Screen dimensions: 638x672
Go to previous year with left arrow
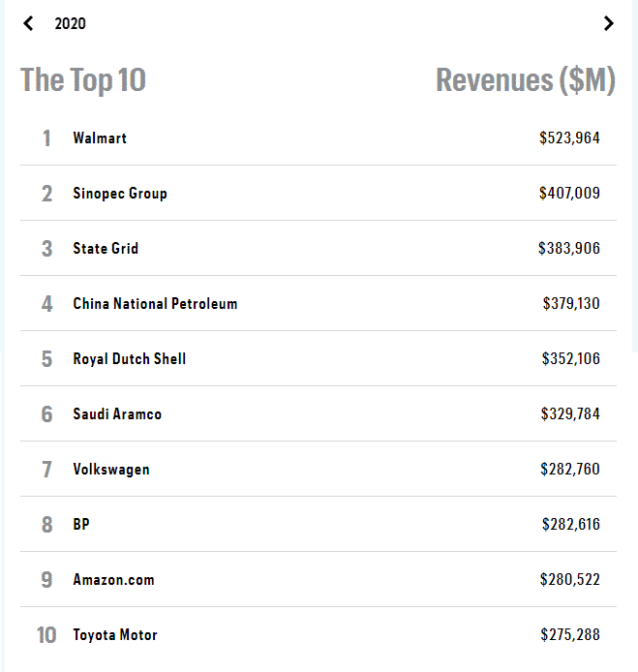click(28, 23)
